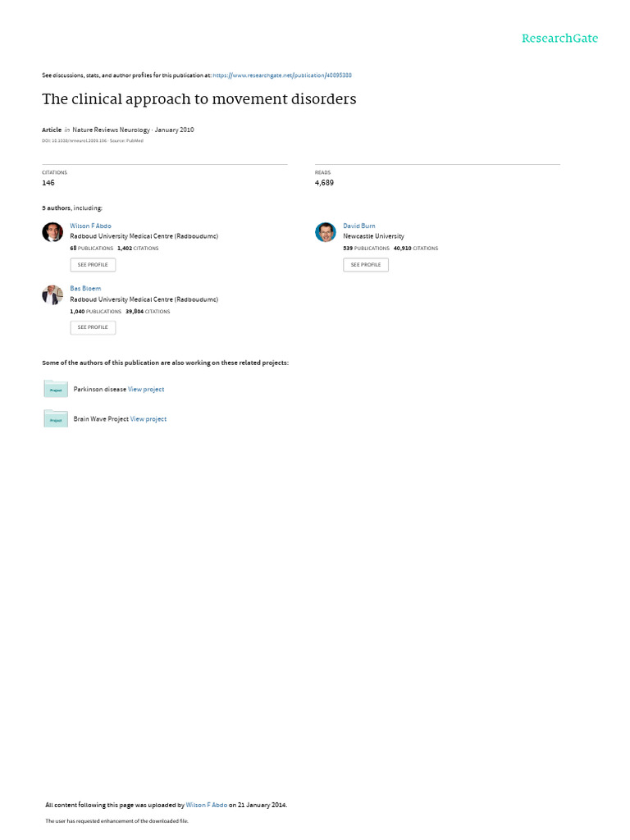
Task: See profile button under David Burn
Action: pos(366,265)
